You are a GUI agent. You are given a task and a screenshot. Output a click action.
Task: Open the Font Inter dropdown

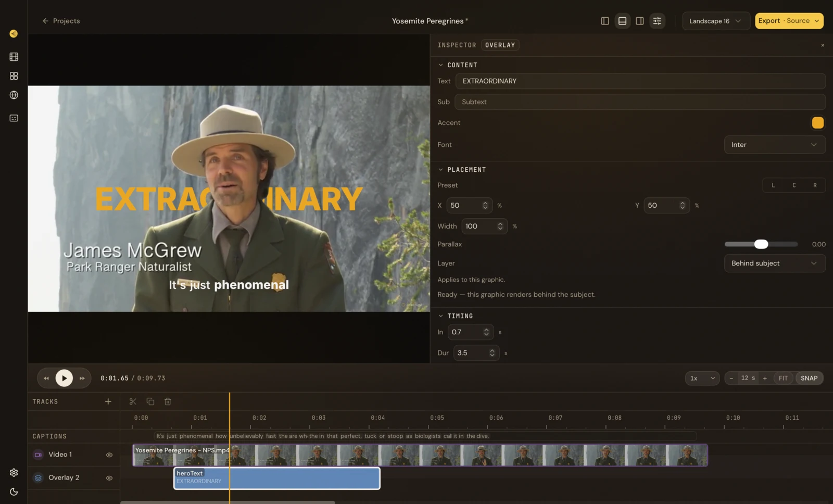[x=775, y=145]
